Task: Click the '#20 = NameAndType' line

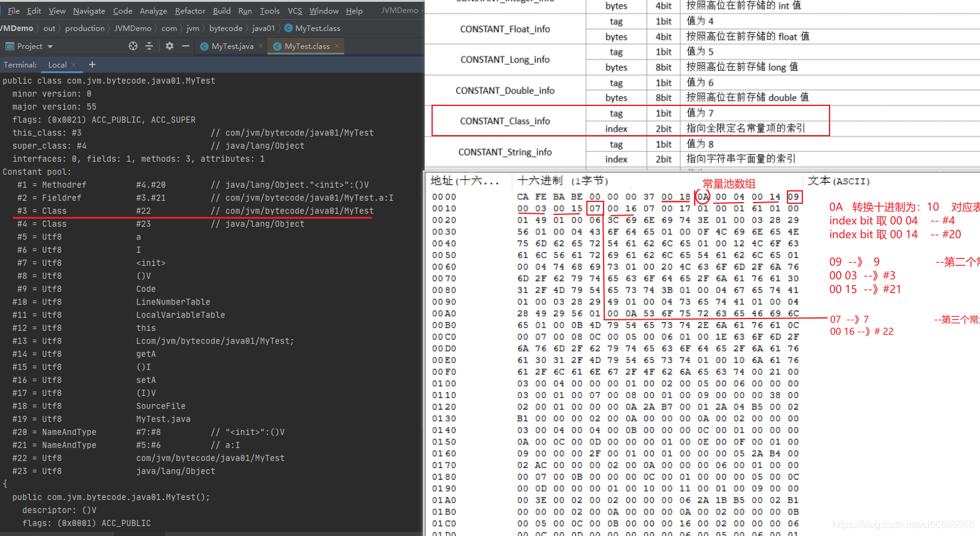Action: tap(149, 432)
